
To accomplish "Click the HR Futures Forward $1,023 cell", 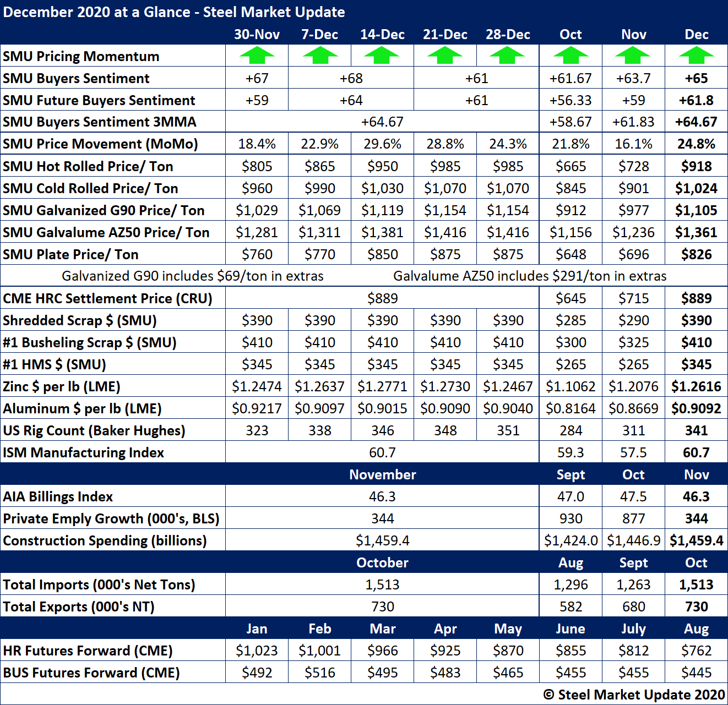I will pos(257,651).
